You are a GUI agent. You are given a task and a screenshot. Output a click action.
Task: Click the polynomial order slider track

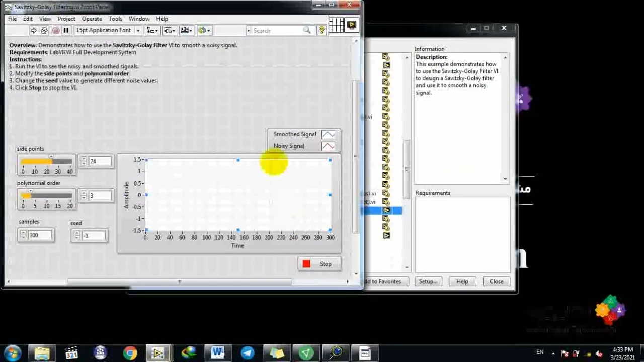point(46,196)
